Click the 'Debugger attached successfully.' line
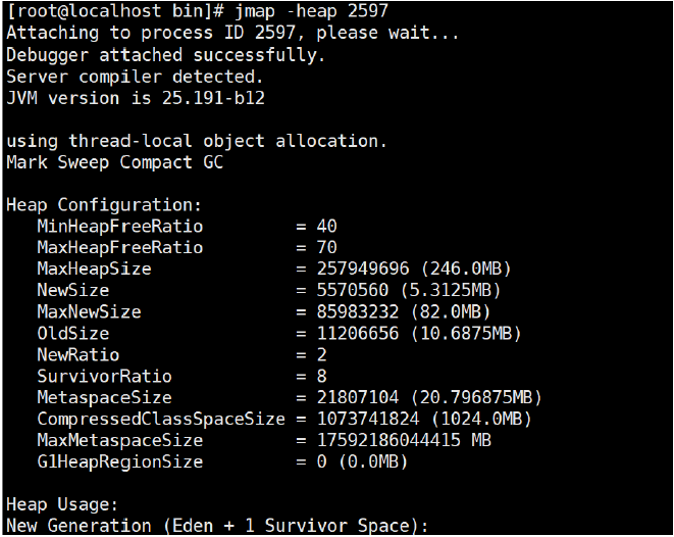674x537 pixels. (x=165, y=55)
